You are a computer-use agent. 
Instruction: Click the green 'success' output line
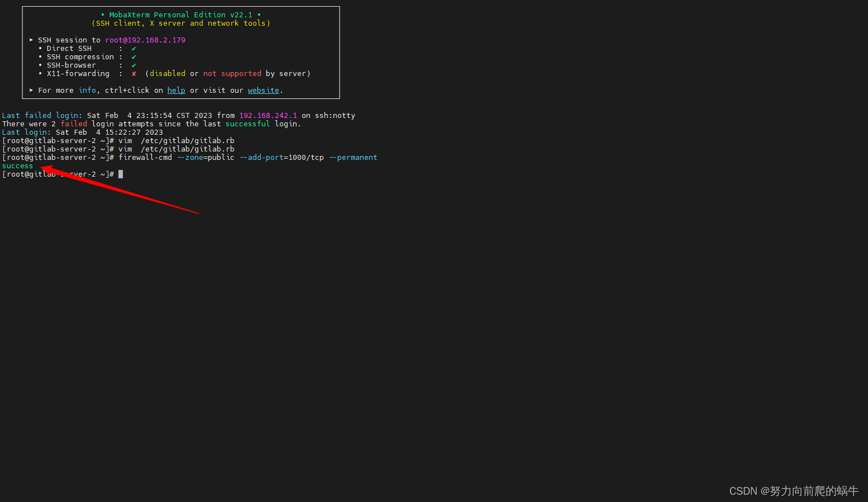click(x=17, y=166)
